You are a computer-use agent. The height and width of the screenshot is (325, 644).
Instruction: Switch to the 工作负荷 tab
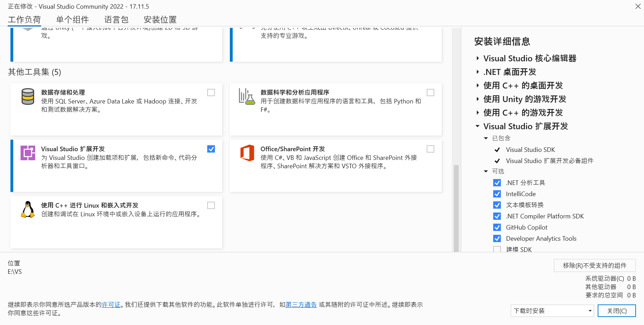24,20
